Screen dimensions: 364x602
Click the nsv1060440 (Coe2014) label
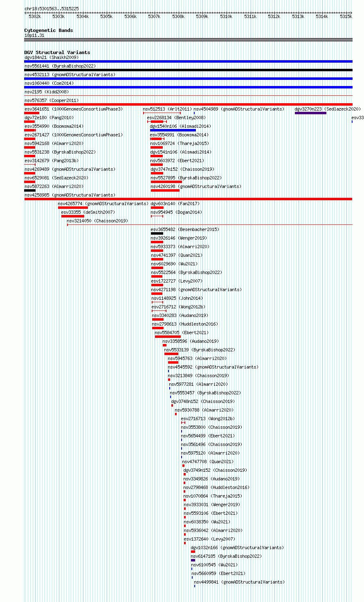[49, 83]
